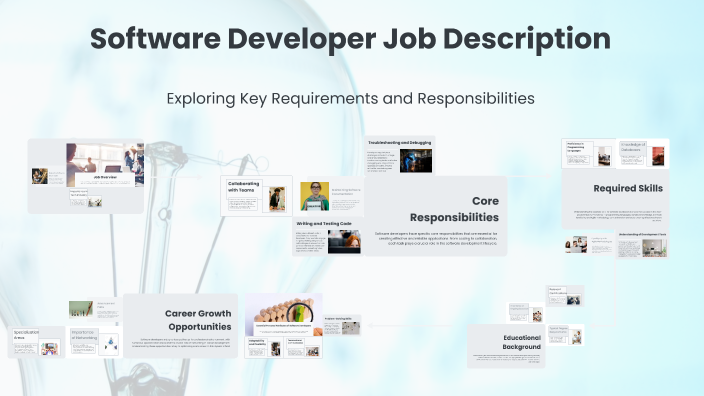Open the 'Proficiency in Programming Languages' slide
This screenshot has height=396, width=704.
click(588, 154)
